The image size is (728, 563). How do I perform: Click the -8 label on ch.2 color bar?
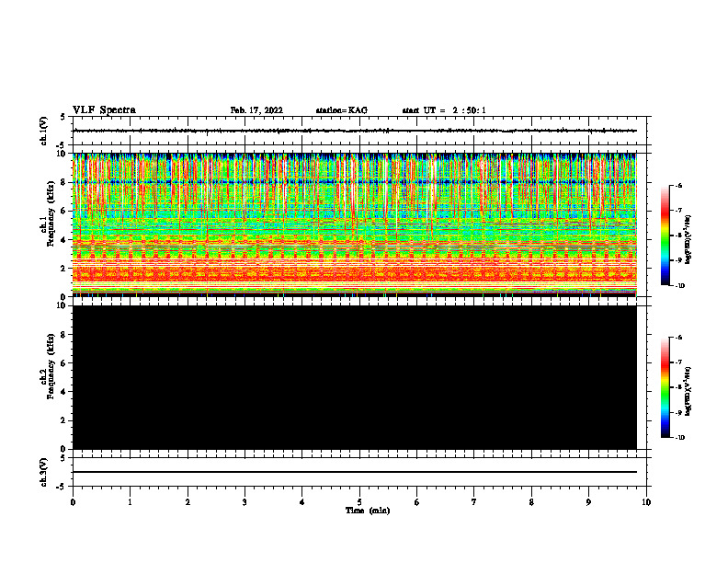[x=678, y=387]
